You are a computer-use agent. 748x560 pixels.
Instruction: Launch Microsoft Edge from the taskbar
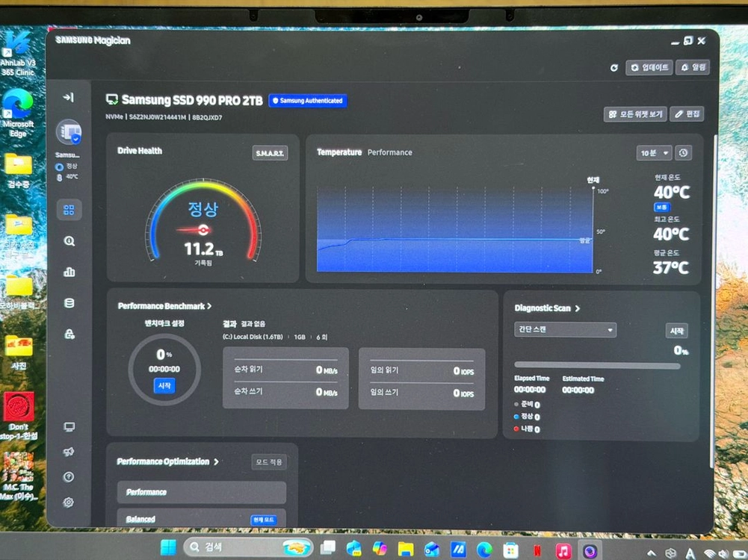click(484, 550)
